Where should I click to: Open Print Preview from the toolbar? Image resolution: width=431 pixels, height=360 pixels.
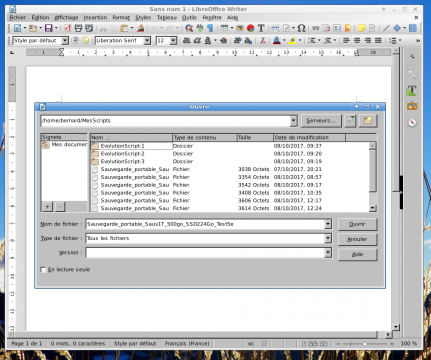pos(89,28)
